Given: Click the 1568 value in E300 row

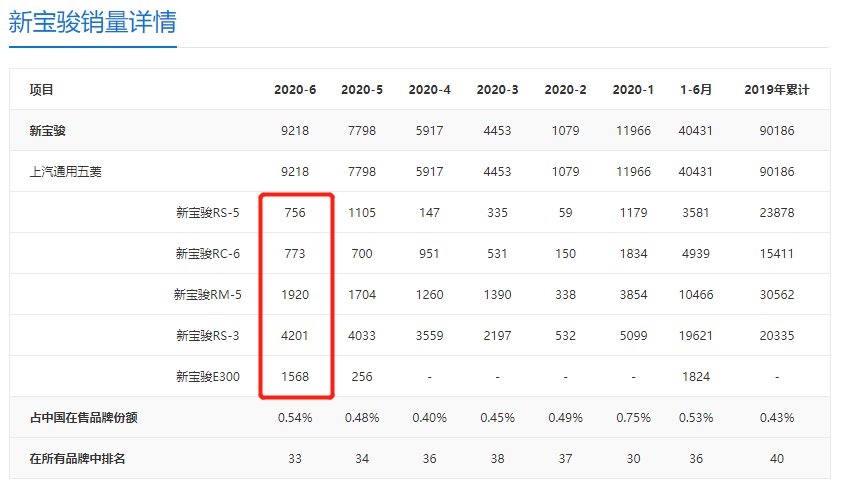Looking at the screenshot, I should click(x=295, y=376).
